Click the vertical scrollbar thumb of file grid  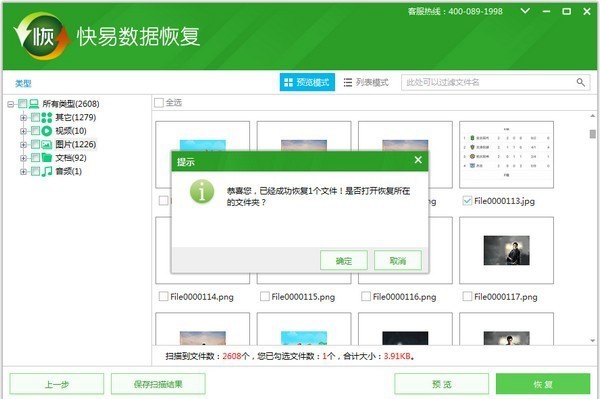(592, 134)
